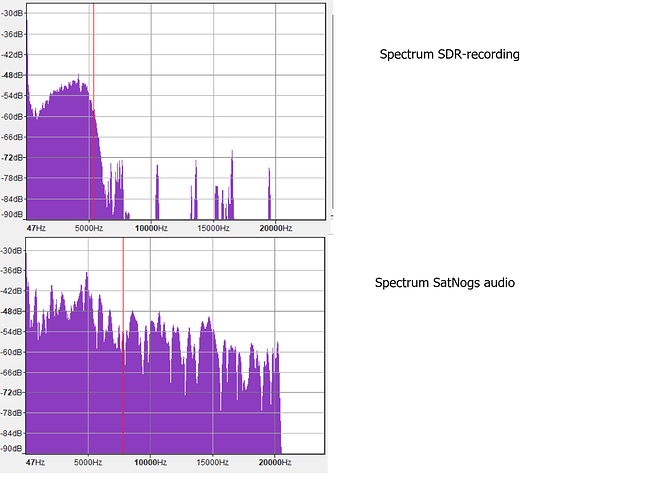Click the 15000Hz label under the bottom spectrum
This screenshot has width=651, height=500.
coord(213,462)
